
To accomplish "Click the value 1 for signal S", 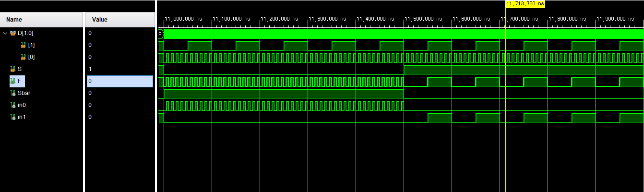I will pos(90,69).
